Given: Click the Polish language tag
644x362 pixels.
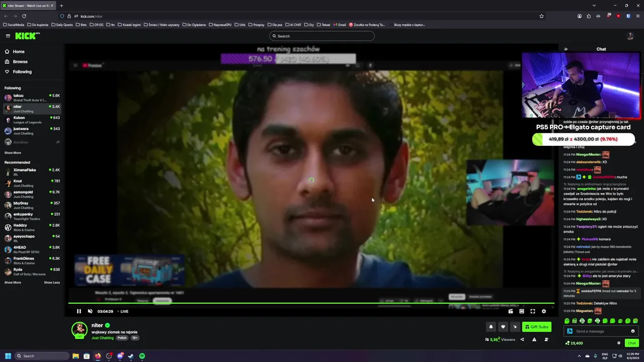Looking at the screenshot, I should (122, 338).
